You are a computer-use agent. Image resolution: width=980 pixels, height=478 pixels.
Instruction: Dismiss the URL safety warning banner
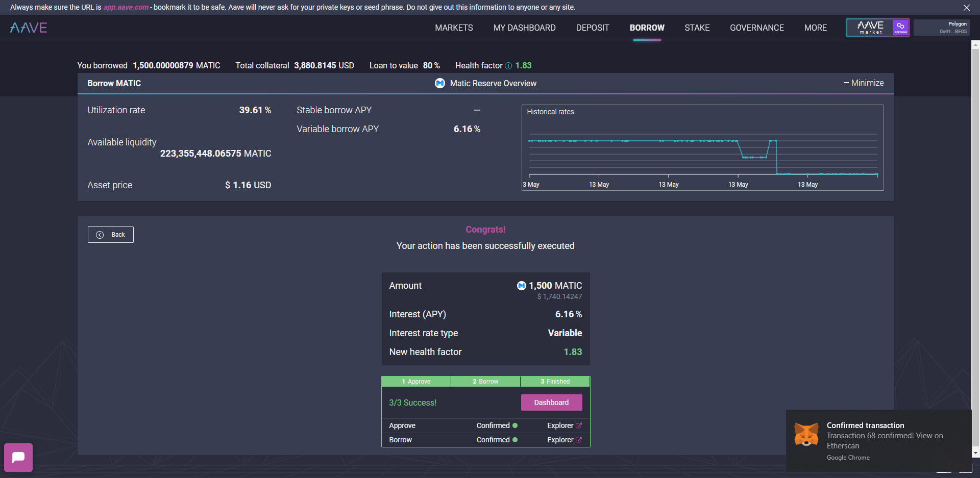point(966,8)
